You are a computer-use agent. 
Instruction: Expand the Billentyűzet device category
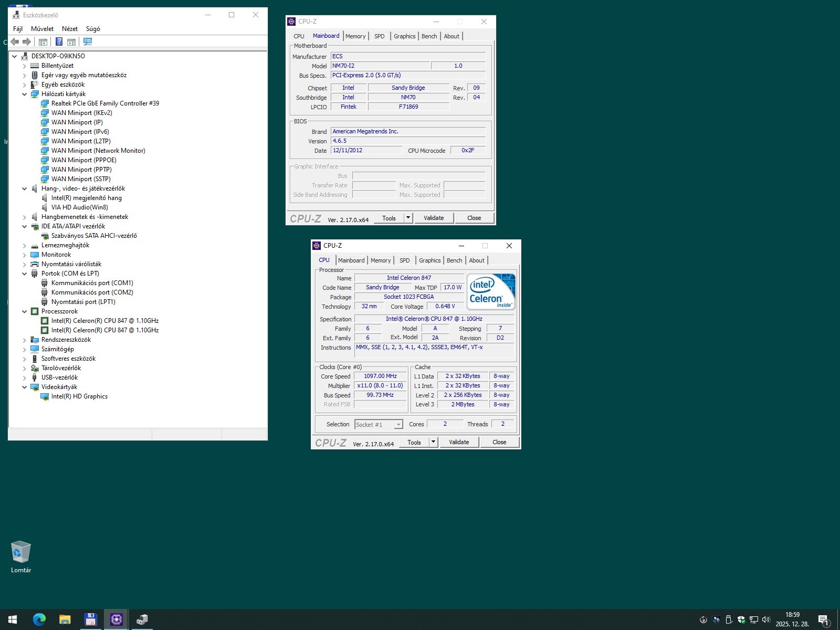(24, 66)
